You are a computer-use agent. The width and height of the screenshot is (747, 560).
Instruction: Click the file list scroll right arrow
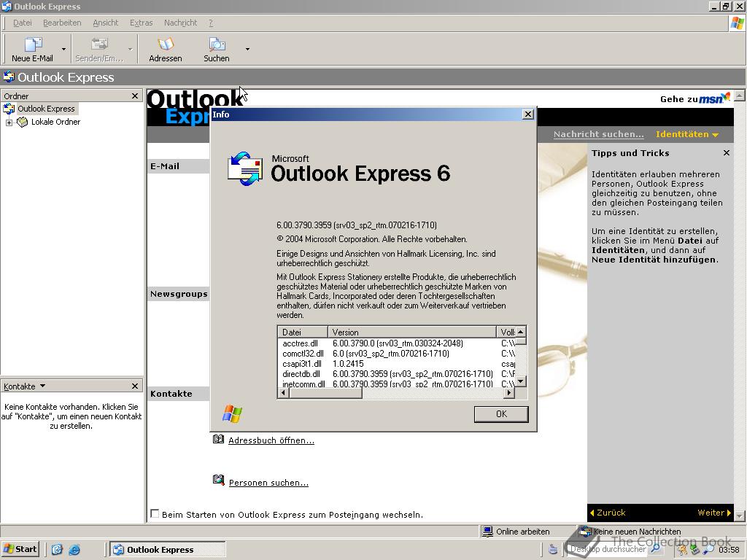[x=509, y=393]
